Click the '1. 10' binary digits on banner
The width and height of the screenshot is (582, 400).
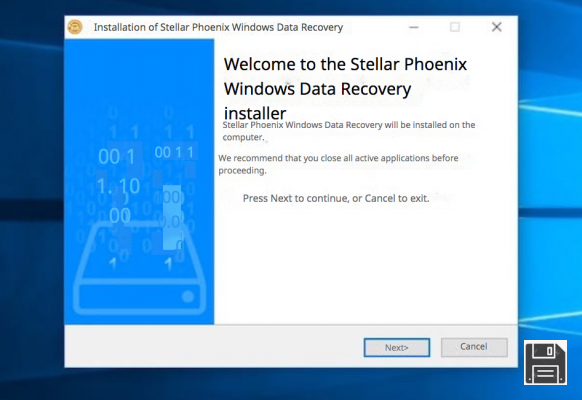(118, 186)
